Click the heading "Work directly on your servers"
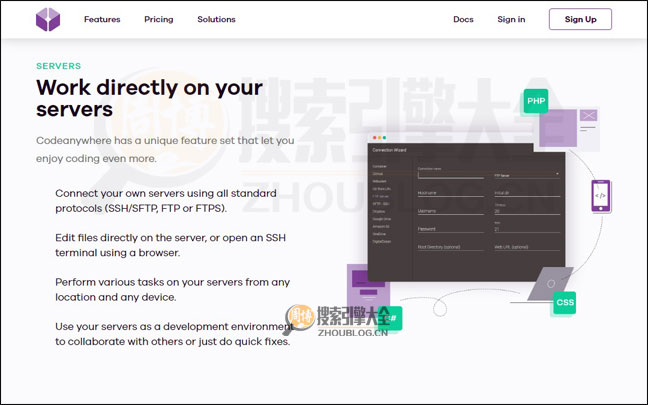The width and height of the screenshot is (648, 405). pos(149,98)
